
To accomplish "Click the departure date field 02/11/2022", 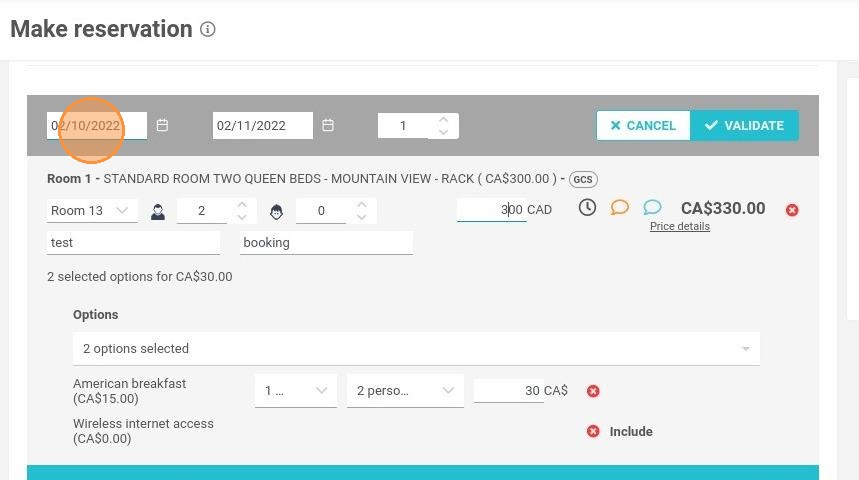I will pos(263,125).
